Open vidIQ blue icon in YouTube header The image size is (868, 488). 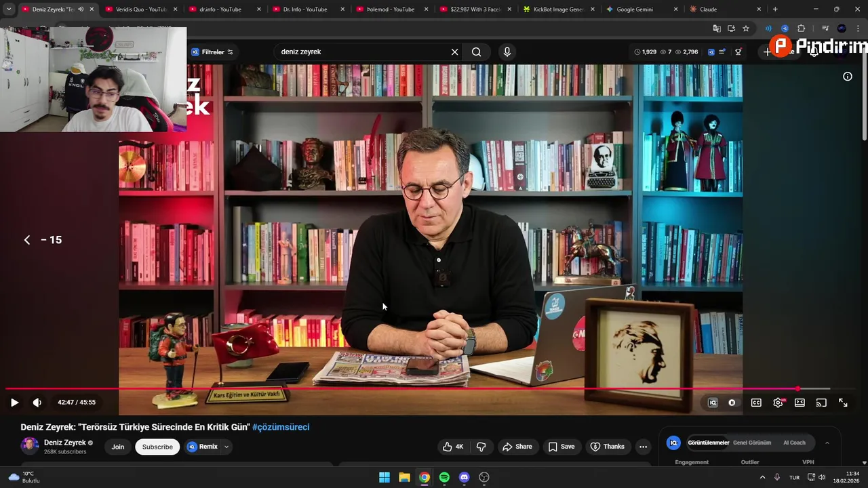pos(711,52)
